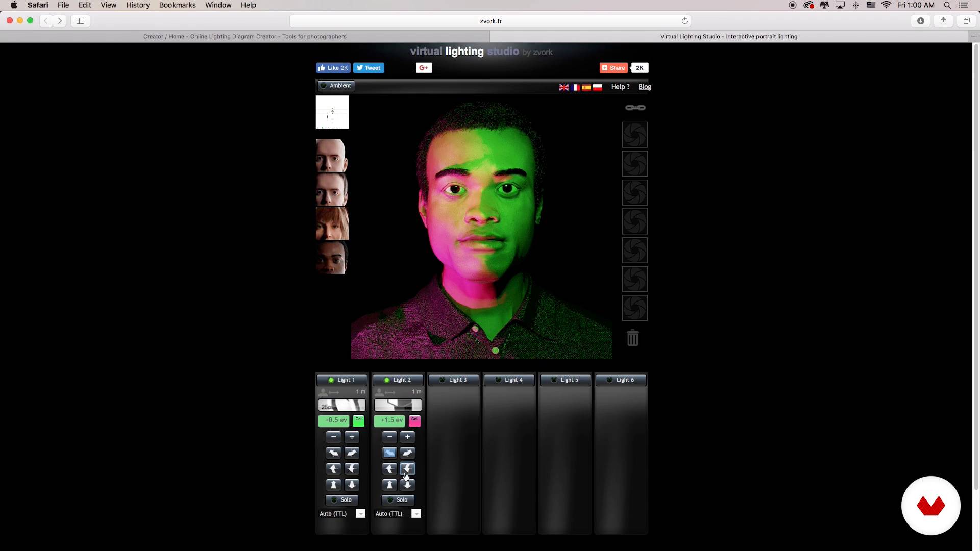The image size is (980, 551).
Task: Open the white lighting diagram thumbnail
Action: (x=332, y=112)
